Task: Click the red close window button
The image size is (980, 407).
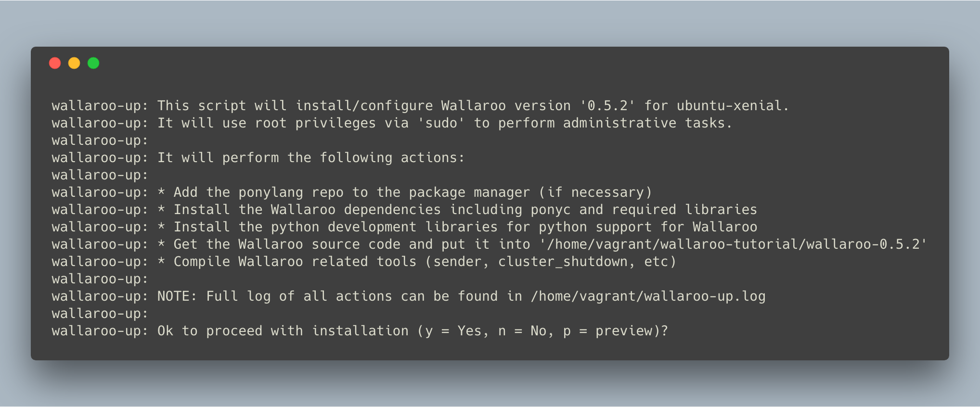Action: point(55,63)
